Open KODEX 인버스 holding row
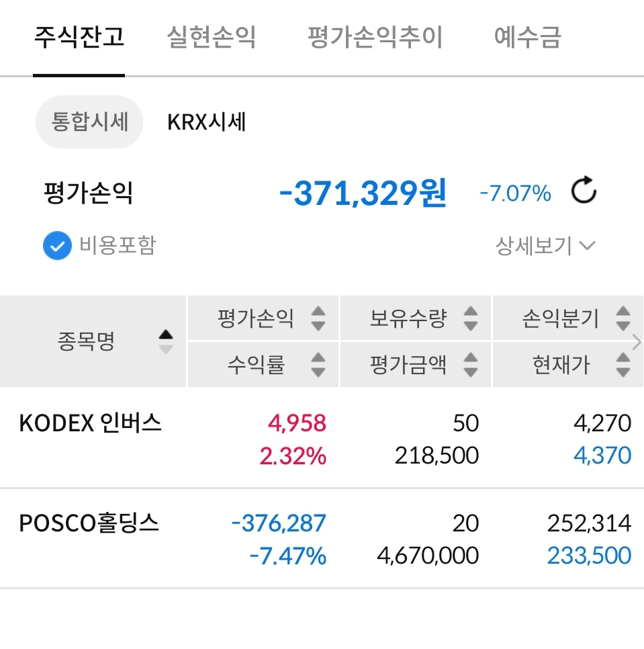Viewport: 644px width, 649px height. pos(91,424)
